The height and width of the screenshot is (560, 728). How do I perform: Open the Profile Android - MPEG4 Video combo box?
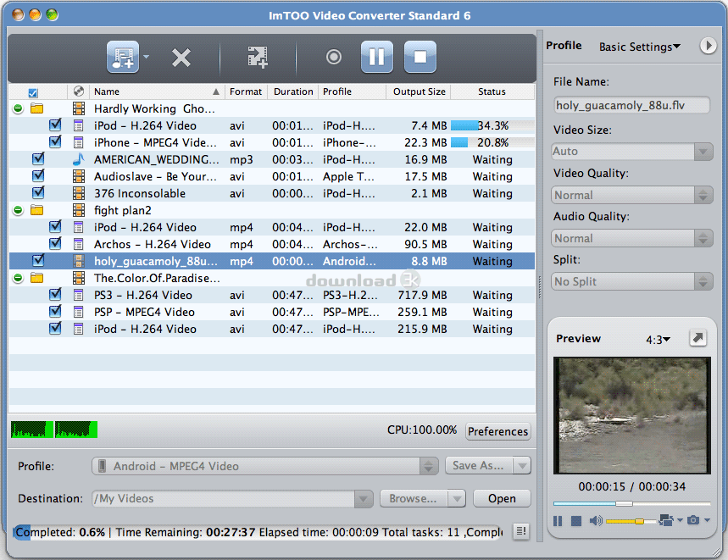point(265,466)
